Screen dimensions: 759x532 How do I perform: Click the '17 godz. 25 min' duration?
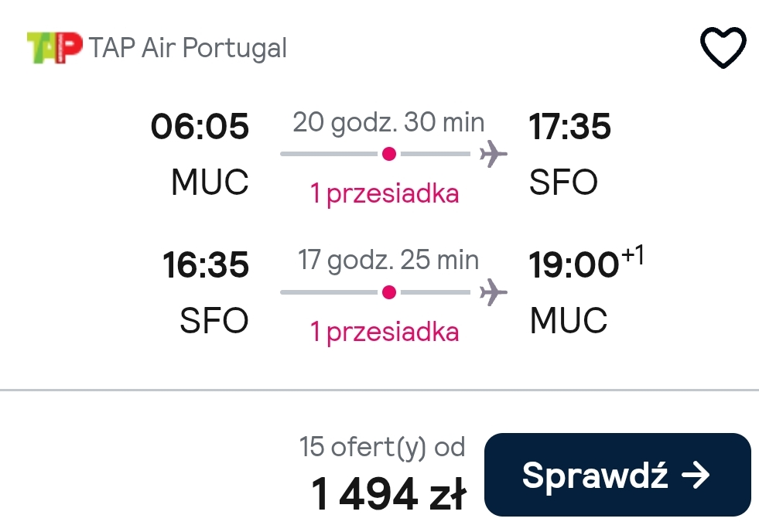click(388, 260)
